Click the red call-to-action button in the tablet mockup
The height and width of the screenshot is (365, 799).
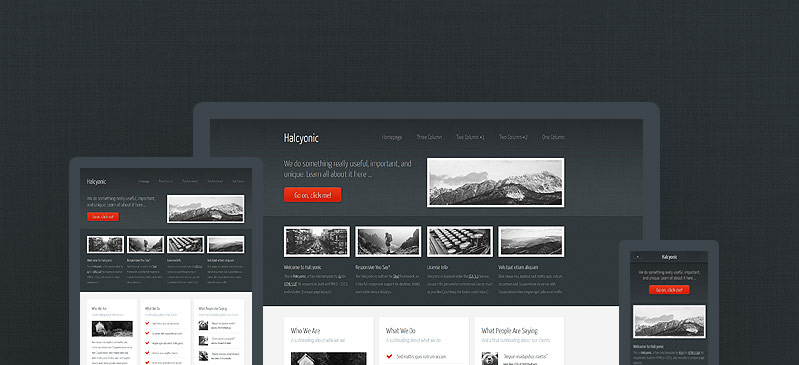103,217
